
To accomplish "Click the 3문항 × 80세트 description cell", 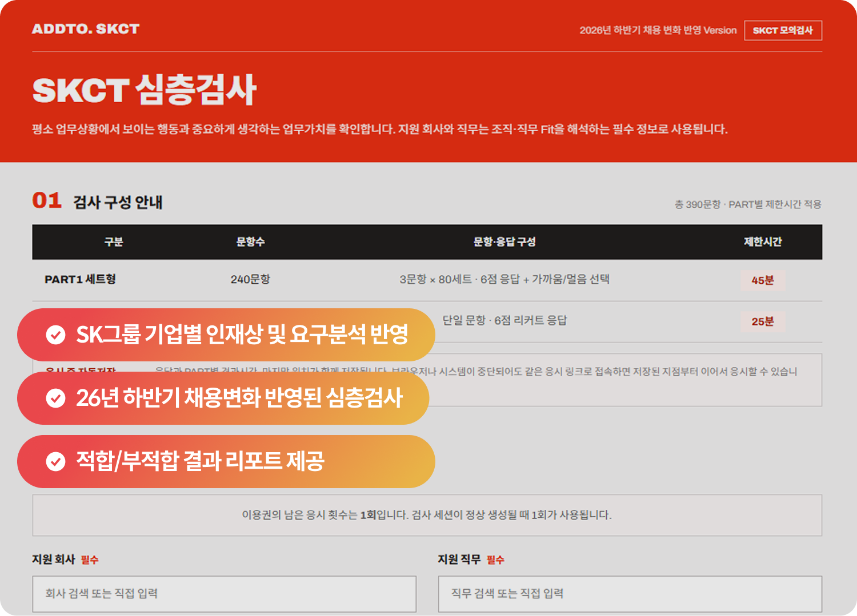I will (504, 279).
